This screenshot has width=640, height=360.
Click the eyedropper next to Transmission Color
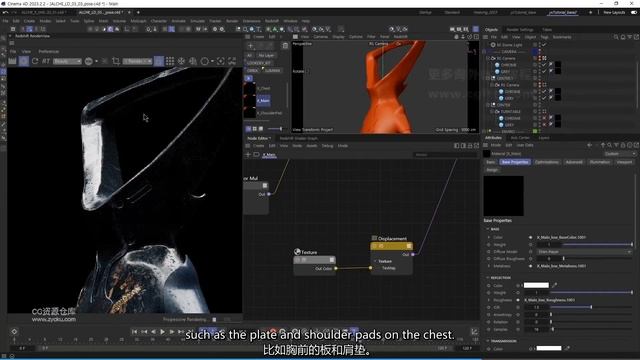pos(567,348)
